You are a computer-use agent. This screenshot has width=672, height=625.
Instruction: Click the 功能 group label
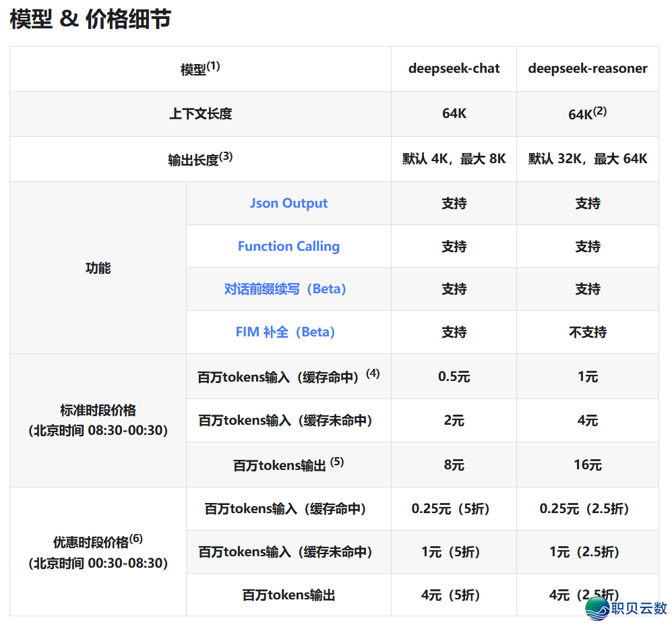tap(98, 268)
